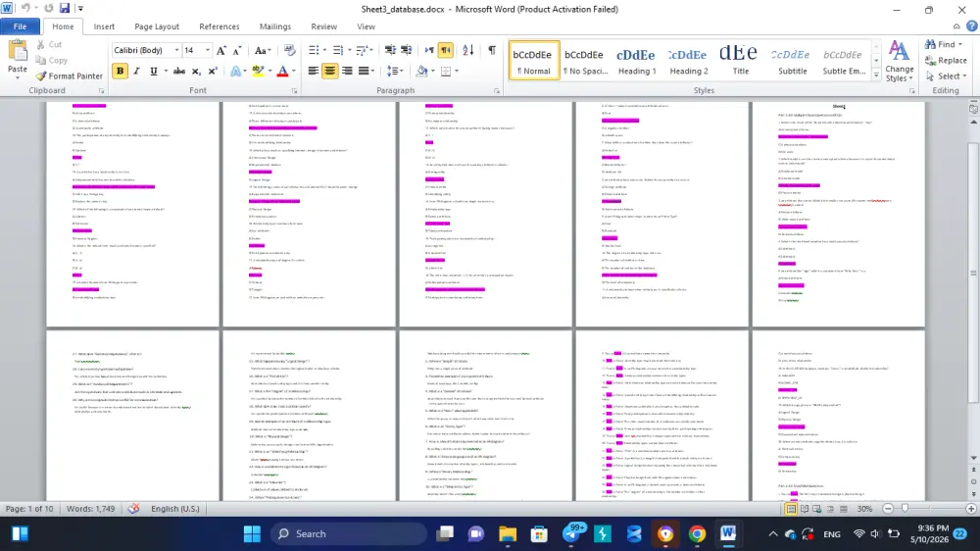
Task: Open Word Help question mark icon
Action: (971, 26)
